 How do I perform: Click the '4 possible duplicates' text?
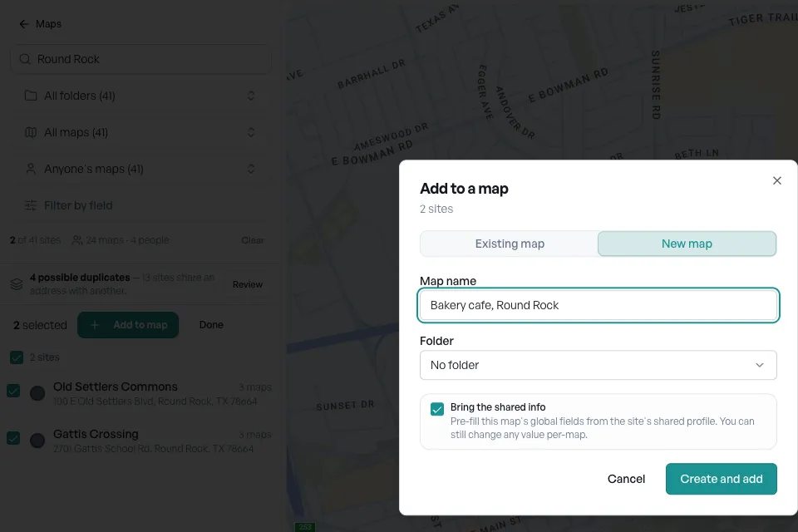80,278
